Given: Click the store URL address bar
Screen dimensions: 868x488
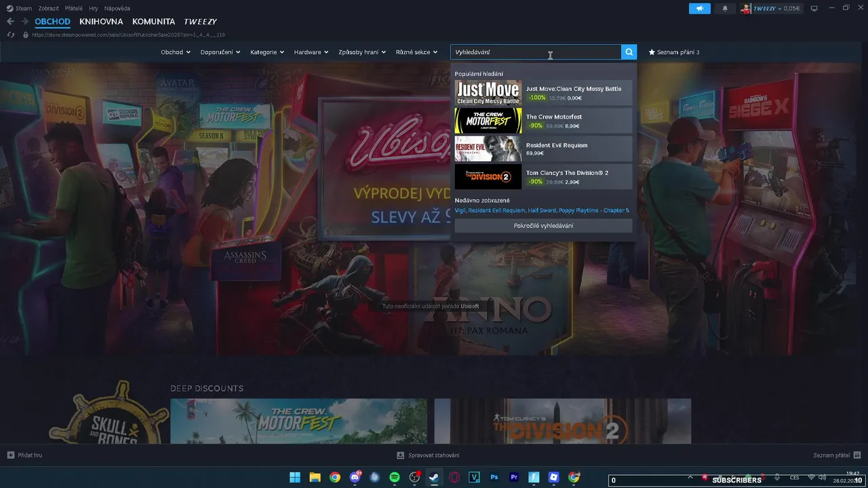Looking at the screenshot, I should [128, 35].
